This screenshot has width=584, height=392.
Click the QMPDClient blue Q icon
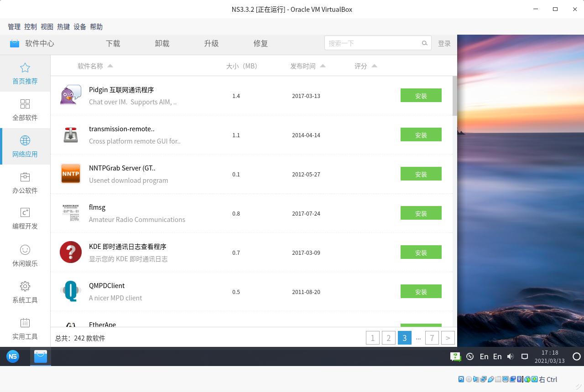point(71,291)
